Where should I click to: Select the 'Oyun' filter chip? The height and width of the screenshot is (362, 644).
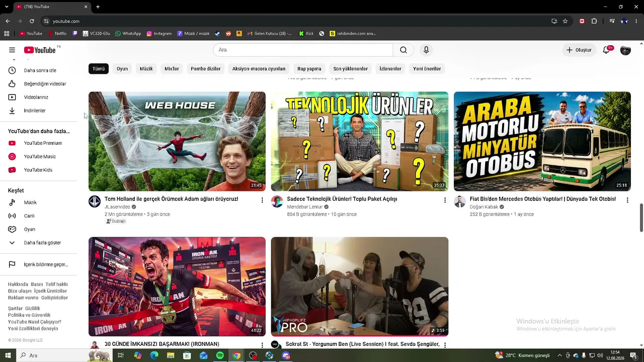(x=122, y=69)
